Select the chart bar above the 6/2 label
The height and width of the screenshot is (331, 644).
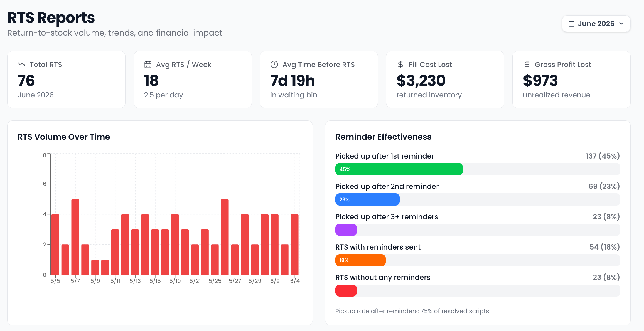pos(275,244)
